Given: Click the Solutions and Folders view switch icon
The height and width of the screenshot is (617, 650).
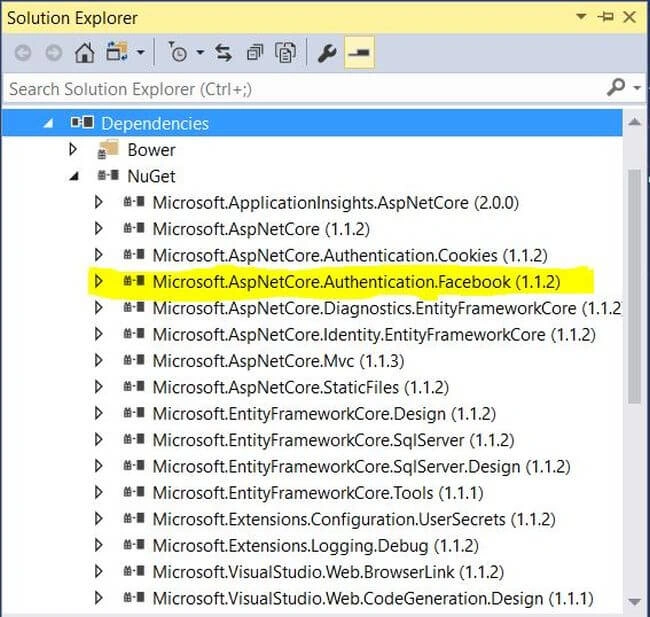Looking at the screenshot, I should [117, 52].
